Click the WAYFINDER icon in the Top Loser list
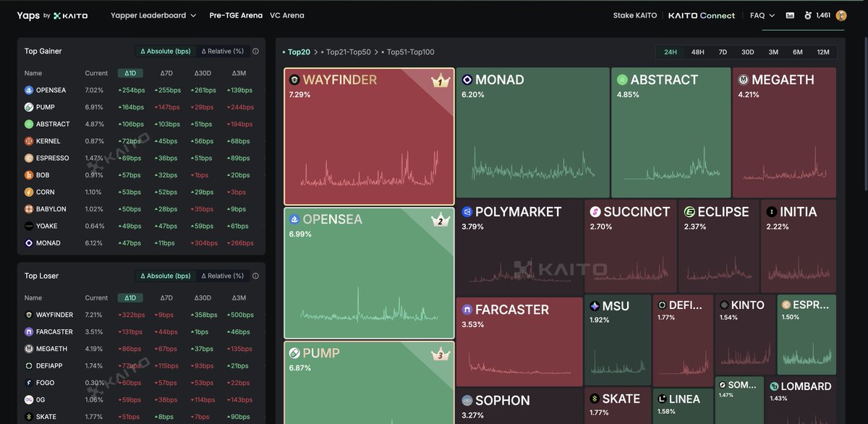 coord(29,315)
